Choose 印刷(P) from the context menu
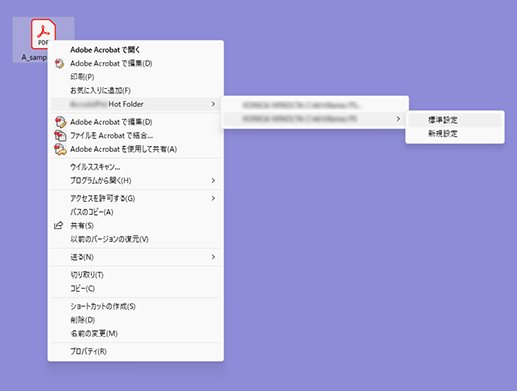 click(x=137, y=77)
